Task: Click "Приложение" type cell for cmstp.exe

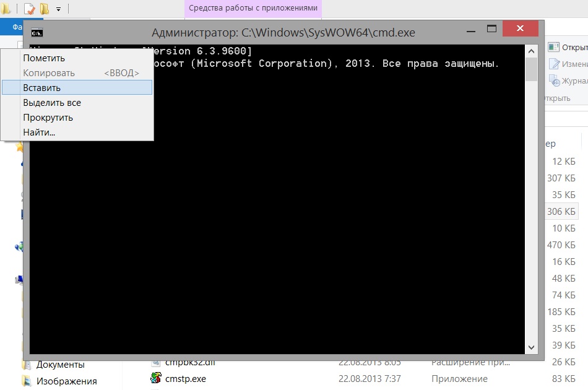Action: 459,379
